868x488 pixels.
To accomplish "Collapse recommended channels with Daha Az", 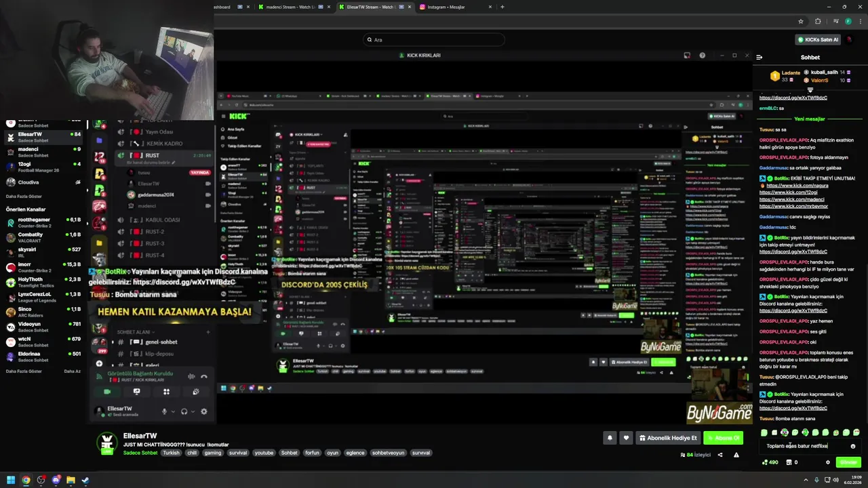I will (72, 371).
